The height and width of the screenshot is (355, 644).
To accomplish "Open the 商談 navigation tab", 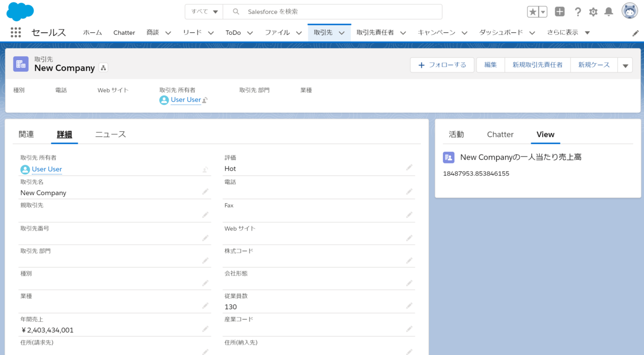I will tap(152, 33).
